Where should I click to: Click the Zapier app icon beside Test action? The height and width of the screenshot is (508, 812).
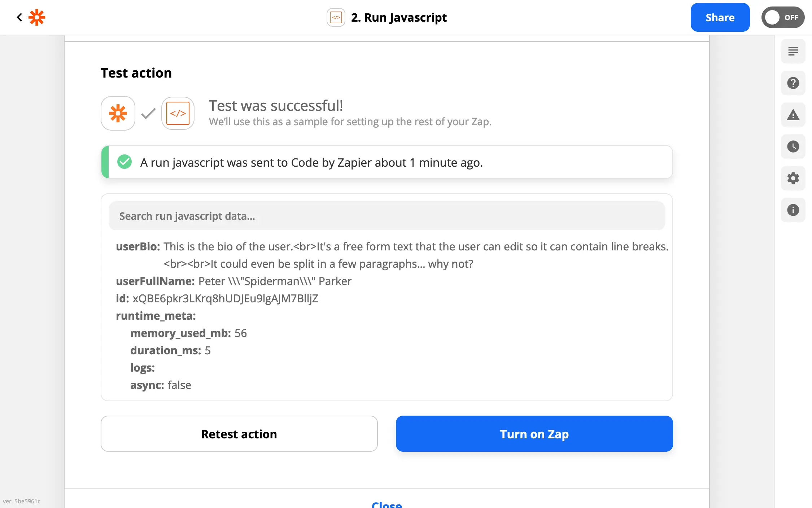point(118,113)
